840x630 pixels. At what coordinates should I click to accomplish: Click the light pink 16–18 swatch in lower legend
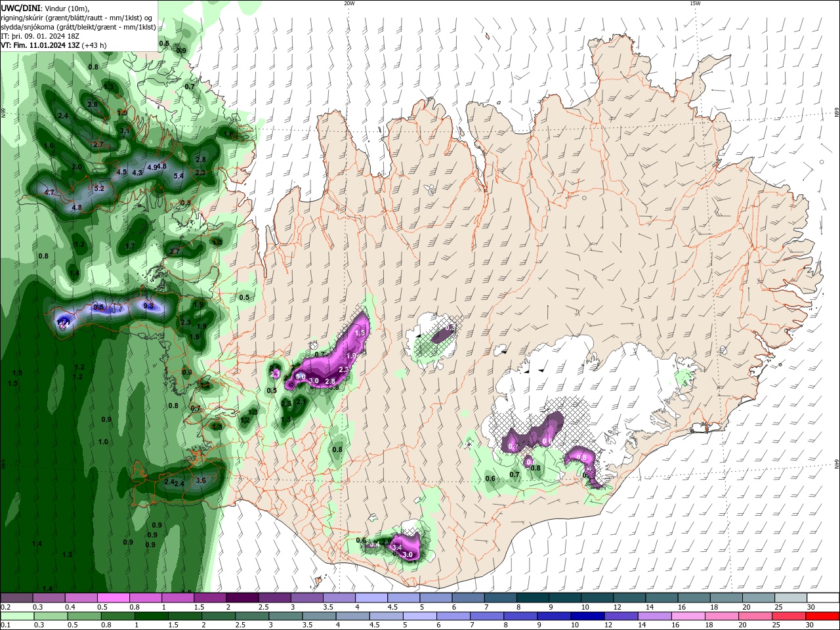click(x=689, y=616)
